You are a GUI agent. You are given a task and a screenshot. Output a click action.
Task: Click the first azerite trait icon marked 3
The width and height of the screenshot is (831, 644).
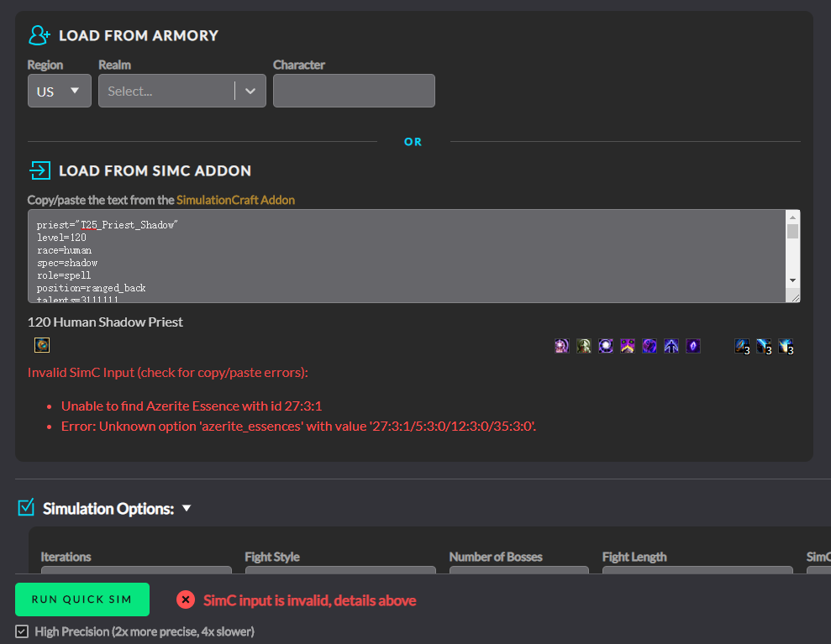click(x=742, y=346)
